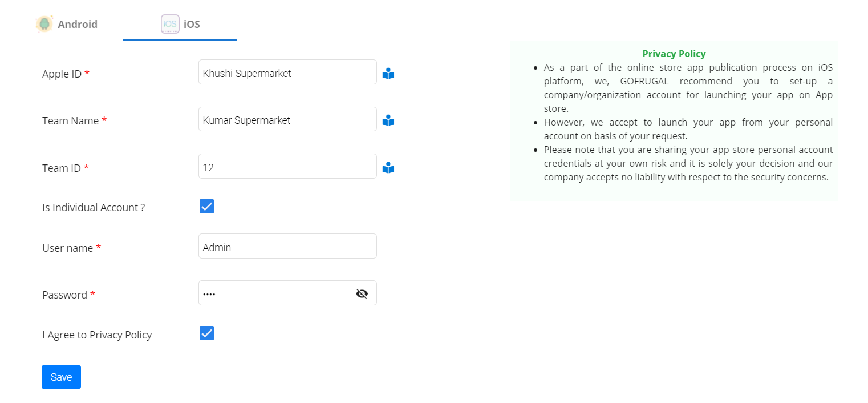Select the iOS tab
Screen dimensions: 868x403
(191, 25)
